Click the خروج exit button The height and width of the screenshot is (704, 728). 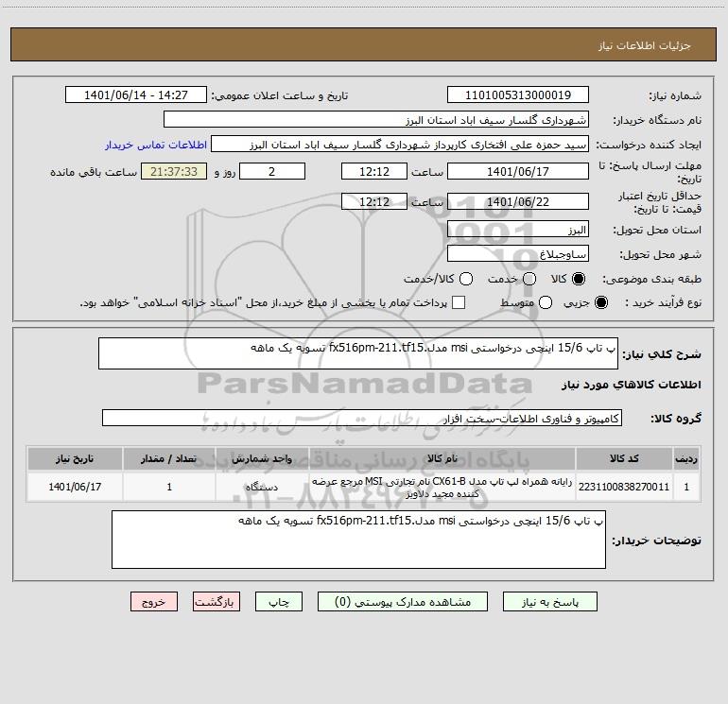[154, 602]
